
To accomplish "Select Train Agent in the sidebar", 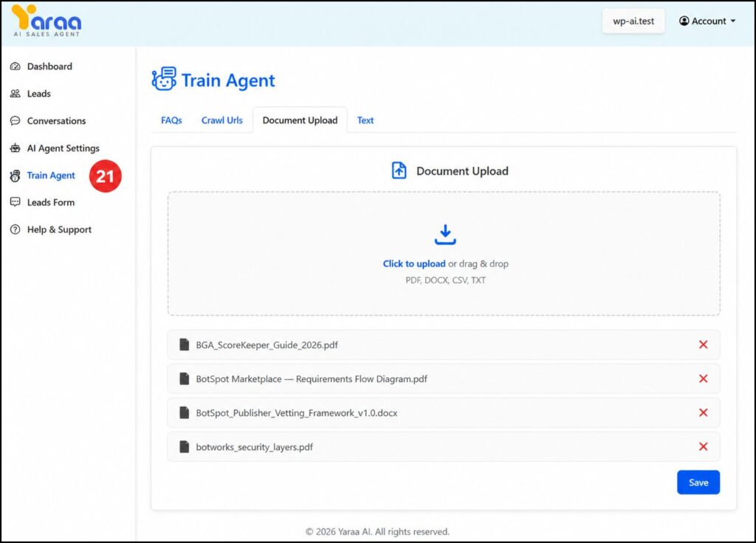I will (51, 175).
